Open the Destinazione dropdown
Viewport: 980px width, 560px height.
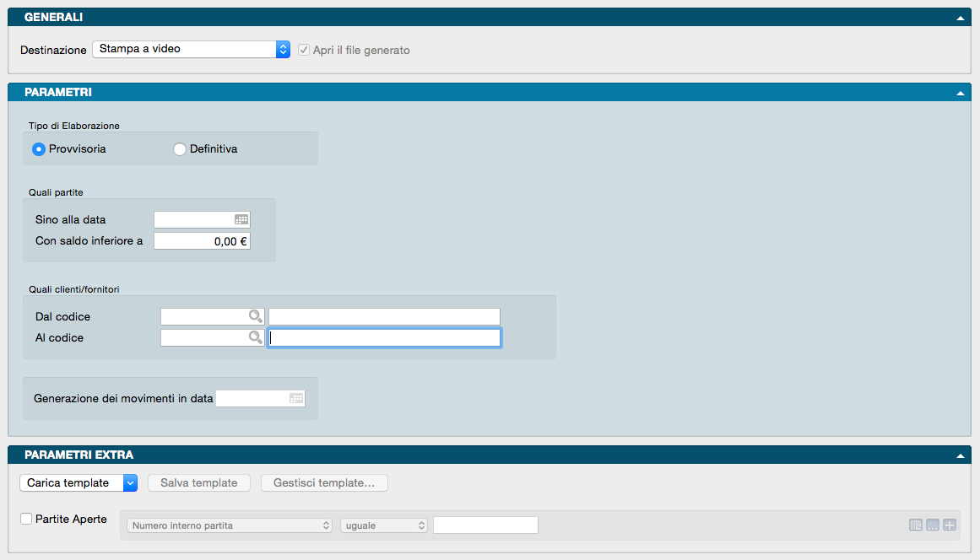tap(191, 50)
